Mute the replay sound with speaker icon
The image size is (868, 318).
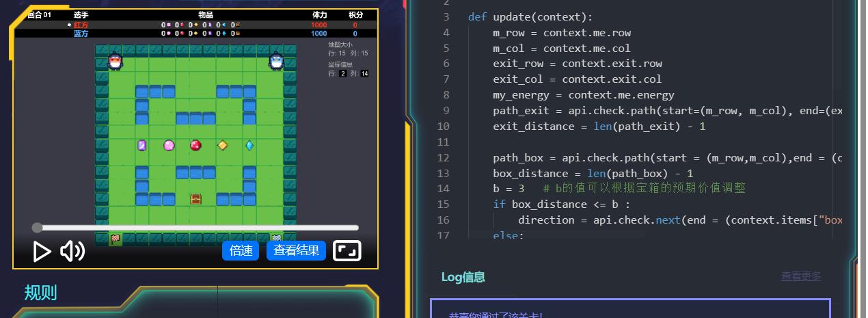[x=72, y=252]
